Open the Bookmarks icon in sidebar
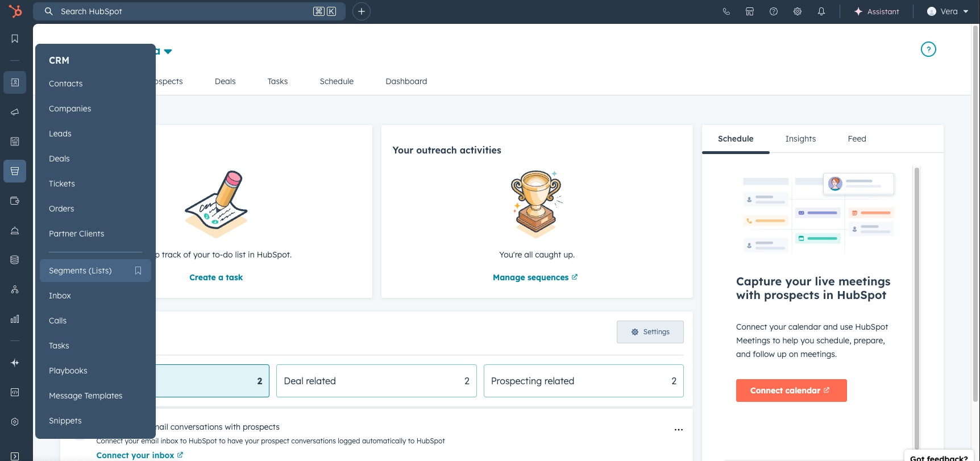Image resolution: width=980 pixels, height=461 pixels. [x=15, y=39]
